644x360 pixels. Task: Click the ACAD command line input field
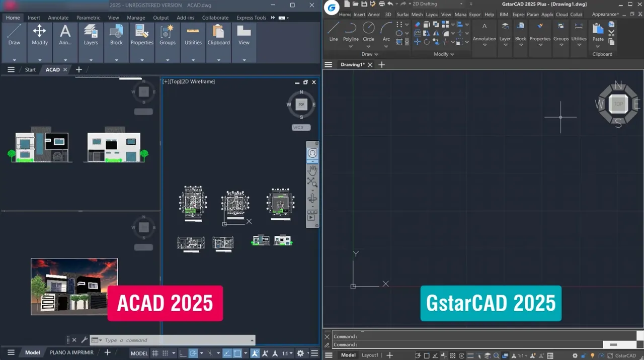pos(172,340)
